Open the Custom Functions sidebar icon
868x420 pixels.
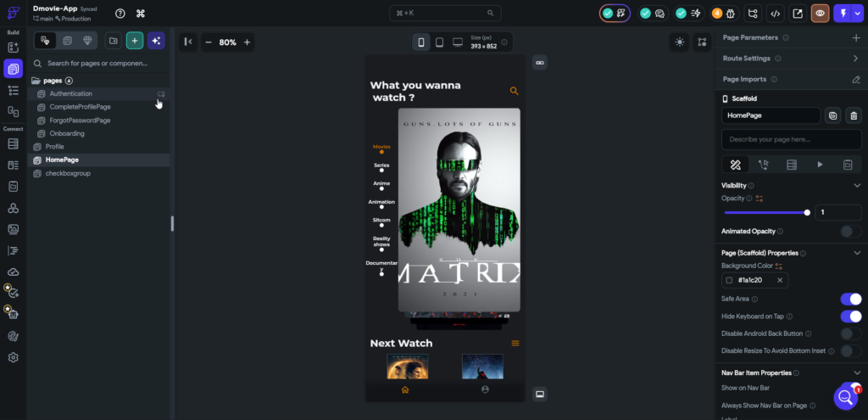tap(14, 251)
